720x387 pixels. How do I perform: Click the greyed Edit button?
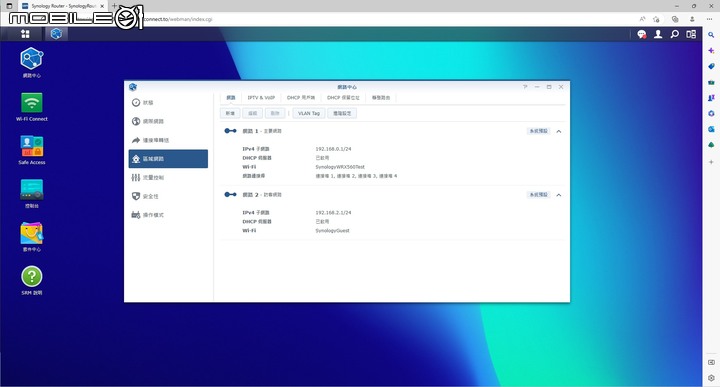[x=253, y=113]
